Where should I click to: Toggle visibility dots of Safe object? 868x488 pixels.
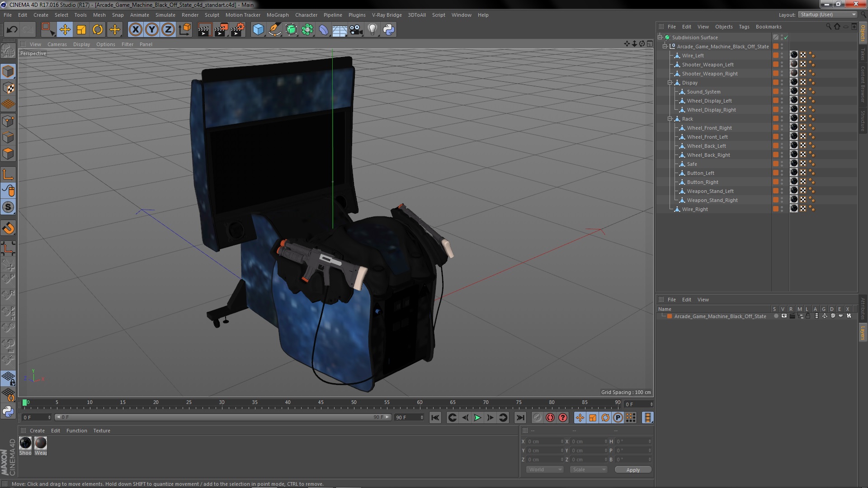[x=782, y=164]
